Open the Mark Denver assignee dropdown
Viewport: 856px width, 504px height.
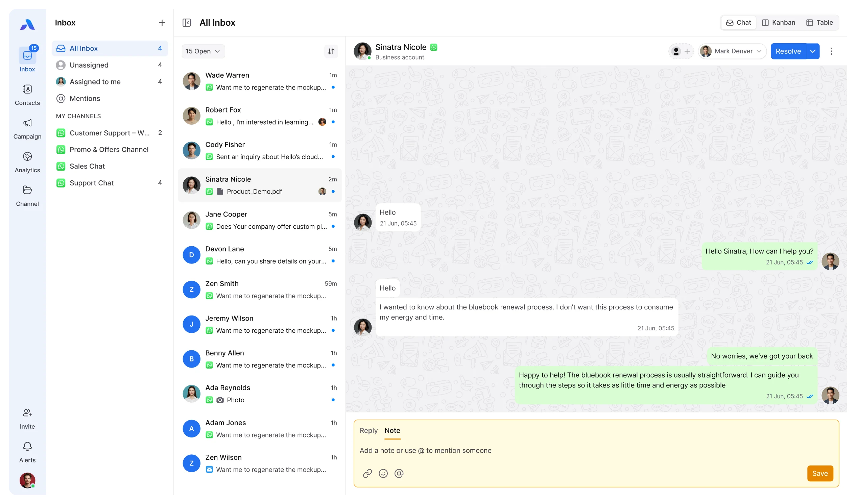click(732, 51)
